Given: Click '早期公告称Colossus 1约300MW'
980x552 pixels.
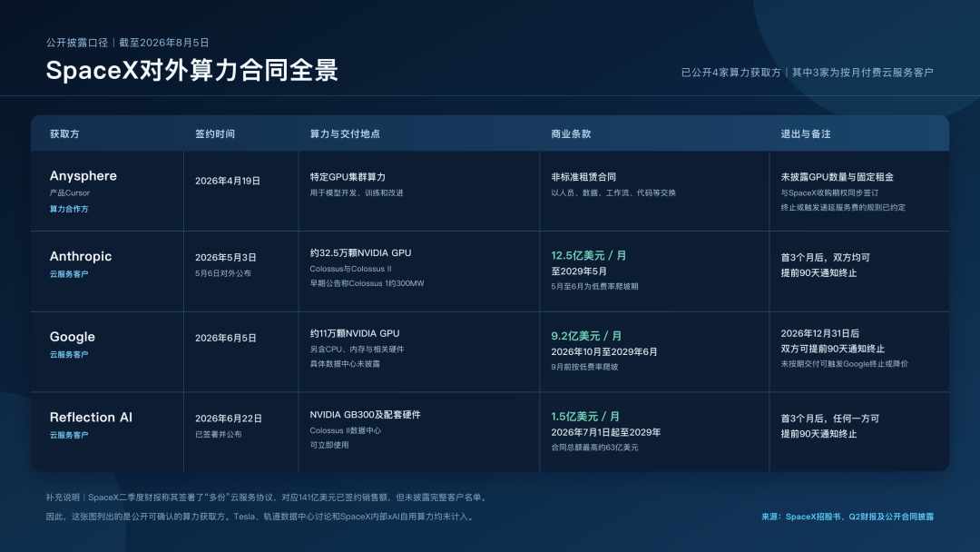Looking at the screenshot, I should (x=367, y=283).
